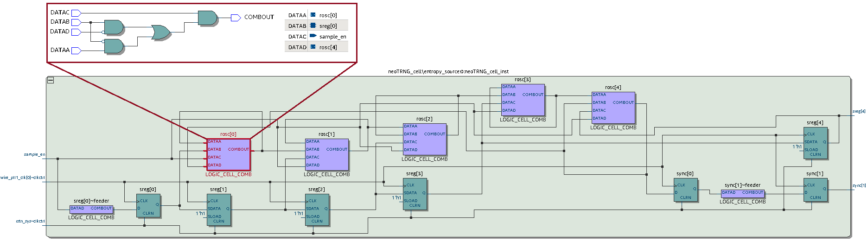
Task: Select the highlighted rosc[0] logic cell
Action: 228,154
